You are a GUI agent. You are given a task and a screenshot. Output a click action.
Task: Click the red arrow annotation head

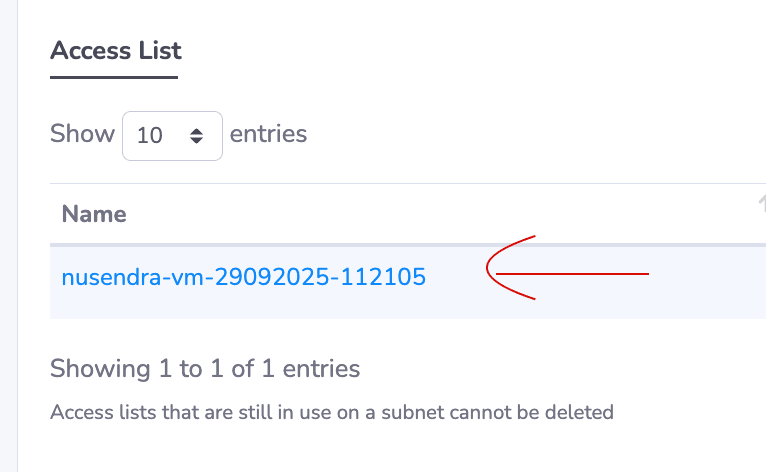click(x=493, y=270)
